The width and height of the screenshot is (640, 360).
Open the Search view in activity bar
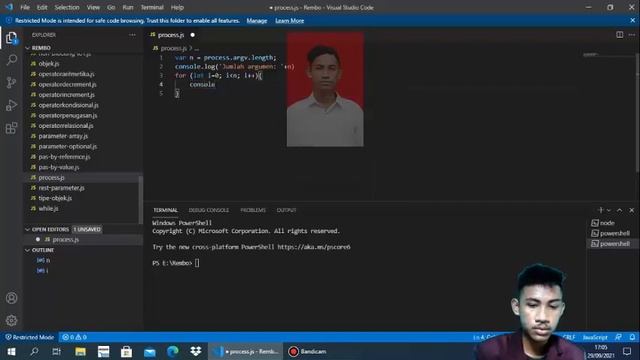(x=11, y=60)
